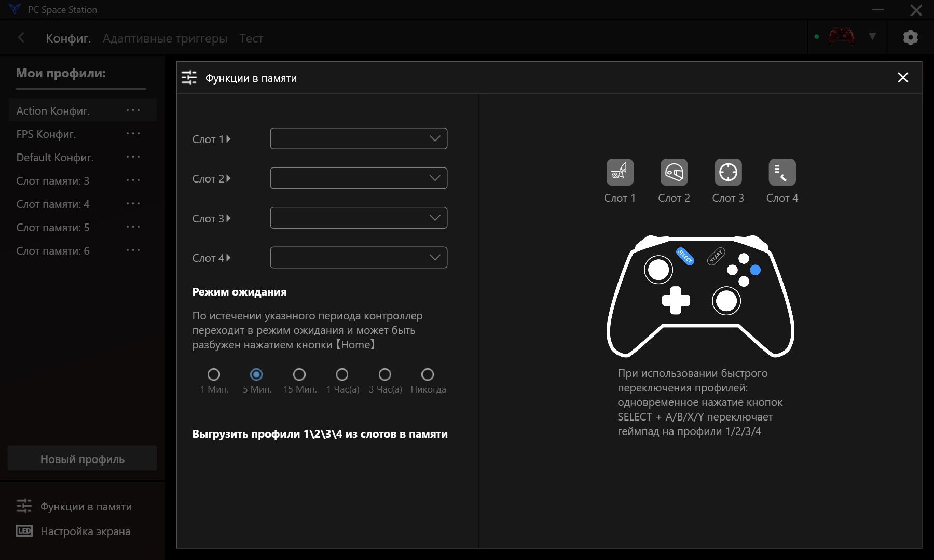This screenshot has width=934, height=560.
Task: Click the Новый профиль button
Action: tap(83, 458)
